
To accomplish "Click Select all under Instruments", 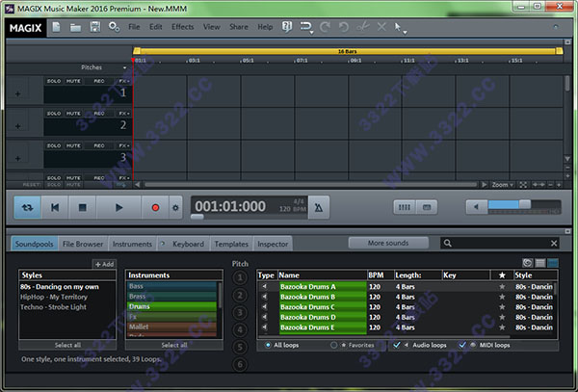I will (x=174, y=345).
